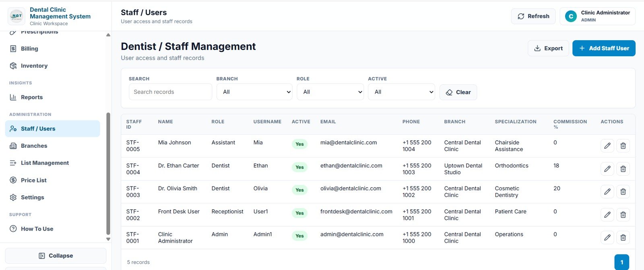The height and width of the screenshot is (270, 644).
Task: Click Yes active badge for Ethan Carter
Action: coord(299,167)
